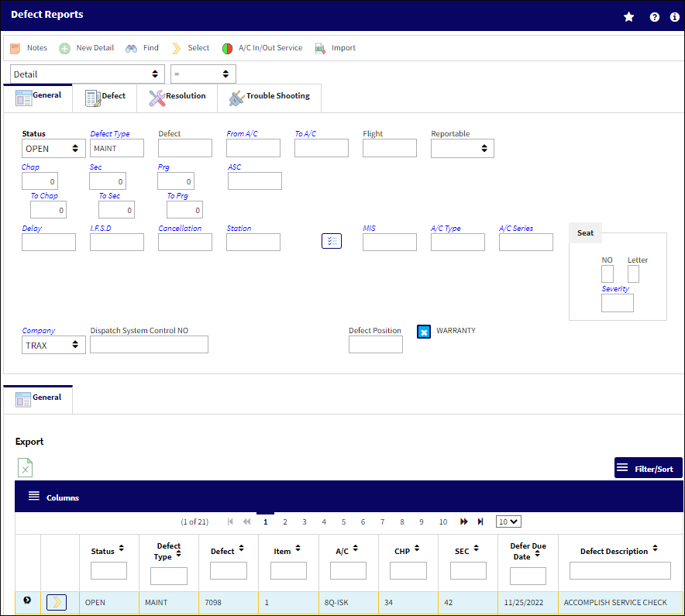Click 11/25/2022 date cell
This screenshot has width=685, height=616.
(528, 603)
